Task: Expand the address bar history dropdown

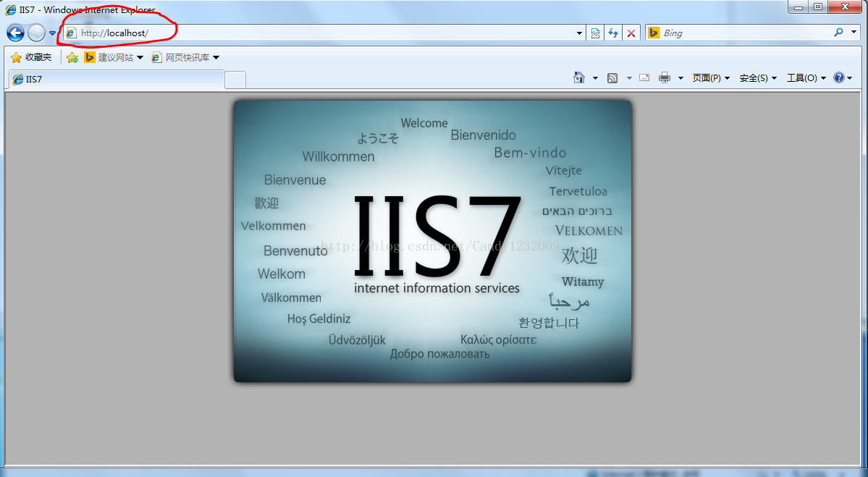Action: pyautogui.click(x=580, y=33)
